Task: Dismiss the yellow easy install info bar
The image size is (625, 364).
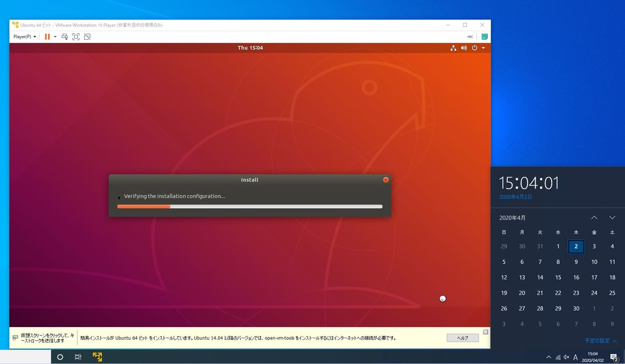Action: click(486, 332)
